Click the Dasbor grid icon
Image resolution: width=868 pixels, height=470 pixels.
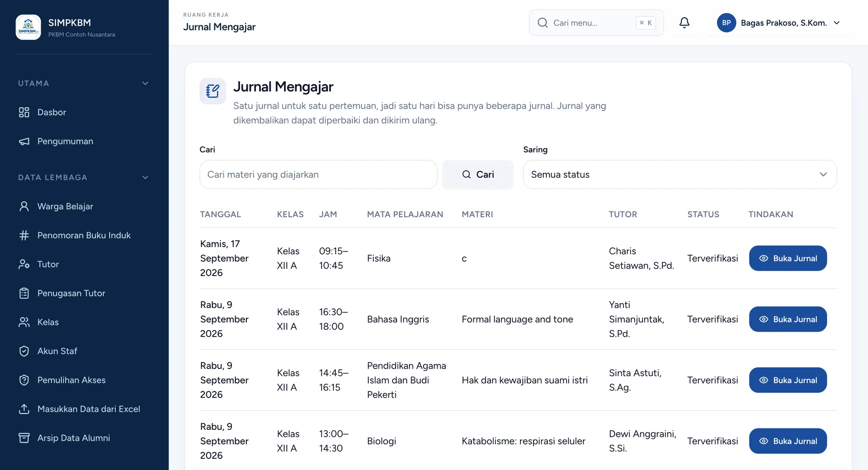pos(24,112)
